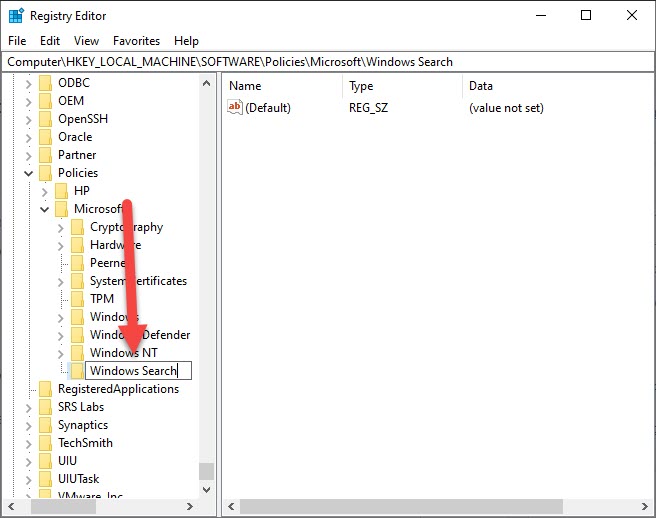Image resolution: width=656 pixels, height=518 pixels.
Task: Collapse the Microsoft key under Policies
Action: point(44,209)
